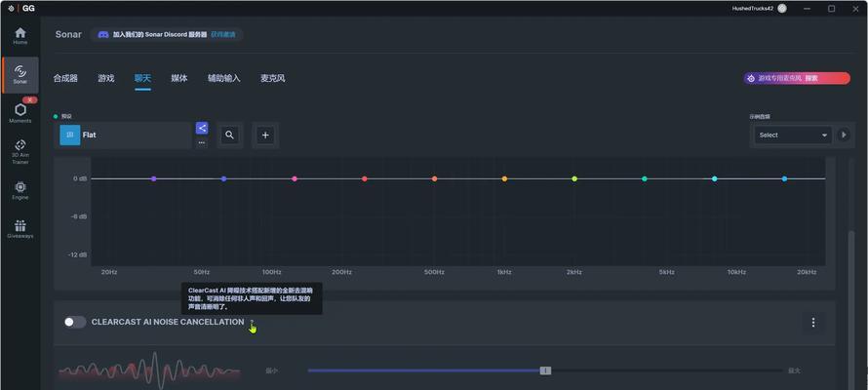Select the green EQ point near 5kHz
Viewport: 868px width, 390px height.
tap(645, 178)
